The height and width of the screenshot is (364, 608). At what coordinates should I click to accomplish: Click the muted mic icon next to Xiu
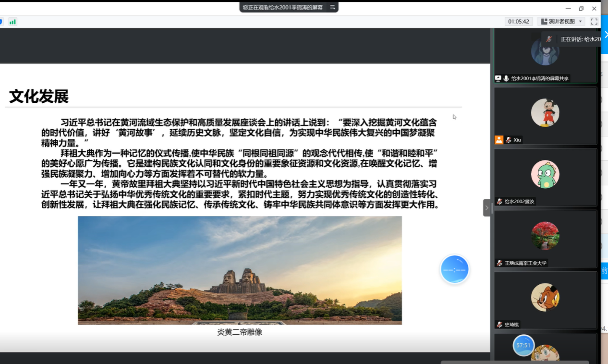[x=508, y=140]
